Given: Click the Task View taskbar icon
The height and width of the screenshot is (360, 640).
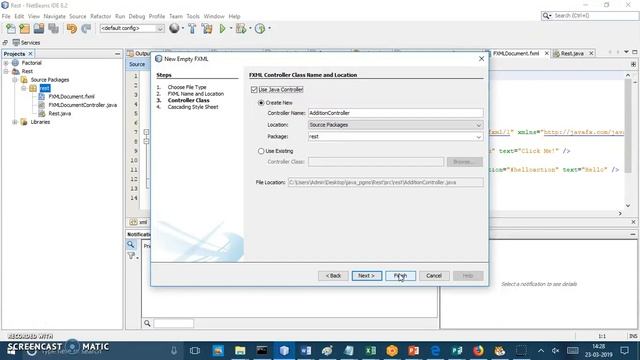Looking at the screenshot, I should point(195,350).
